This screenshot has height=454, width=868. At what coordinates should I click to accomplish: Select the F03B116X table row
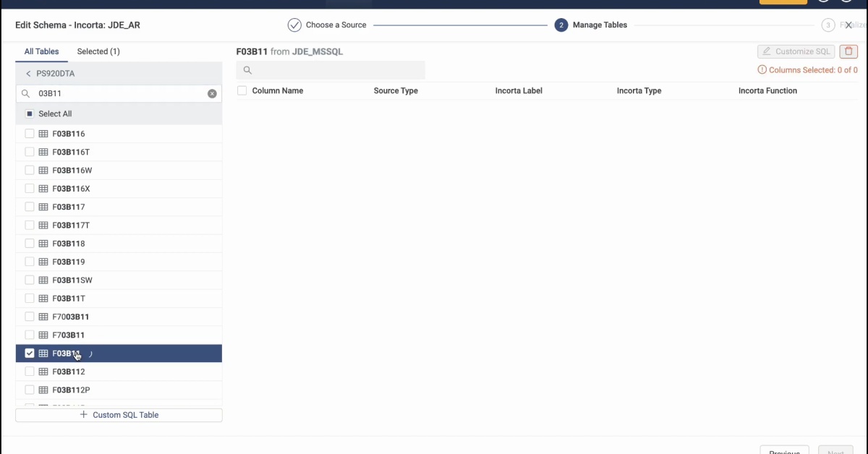pos(119,189)
